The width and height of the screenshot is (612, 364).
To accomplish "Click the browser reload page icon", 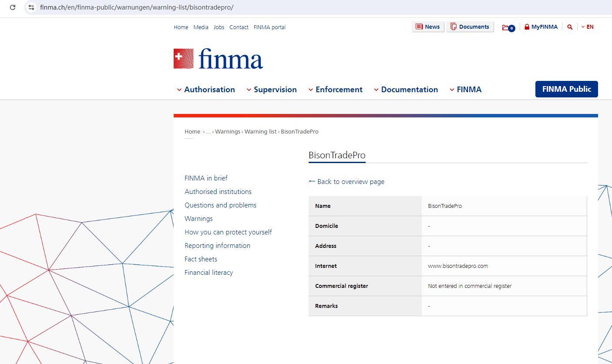I will 13,7.
